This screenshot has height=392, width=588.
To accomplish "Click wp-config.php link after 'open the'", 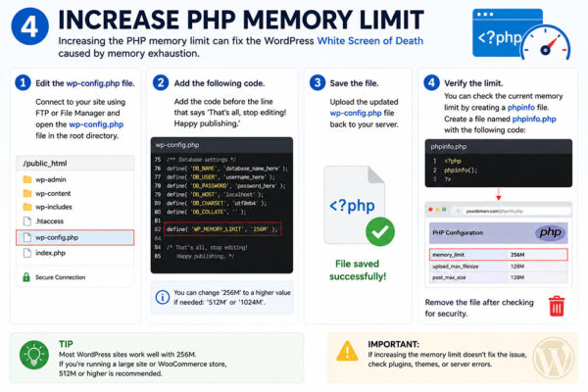I will pos(96,124).
